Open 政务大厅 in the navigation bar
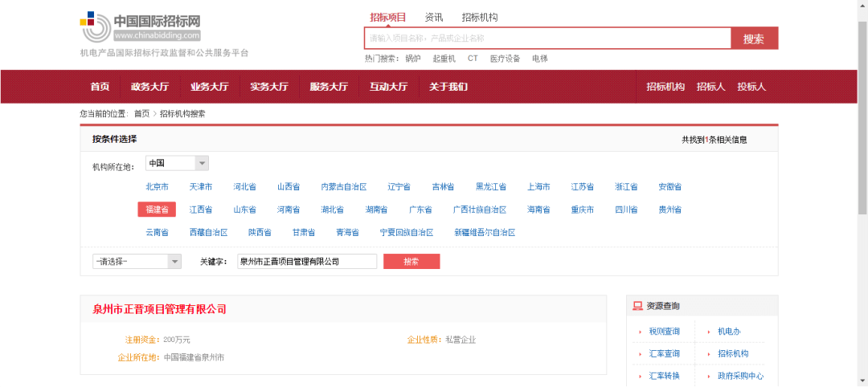The width and height of the screenshot is (868, 387). click(149, 87)
